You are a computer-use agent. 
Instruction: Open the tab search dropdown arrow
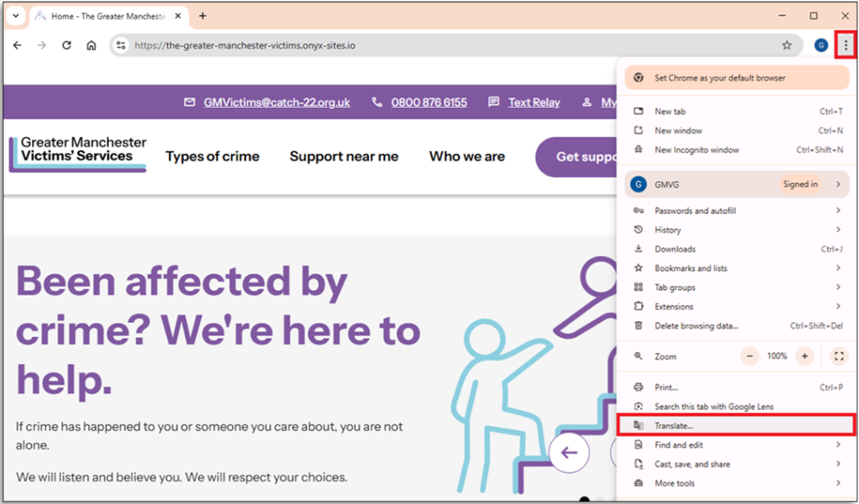15,16
